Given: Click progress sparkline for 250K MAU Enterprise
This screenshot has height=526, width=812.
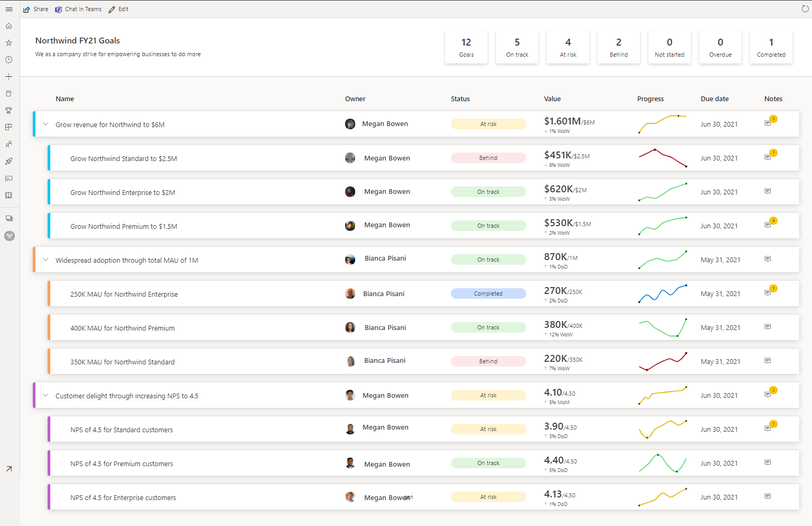Looking at the screenshot, I should [663, 293].
